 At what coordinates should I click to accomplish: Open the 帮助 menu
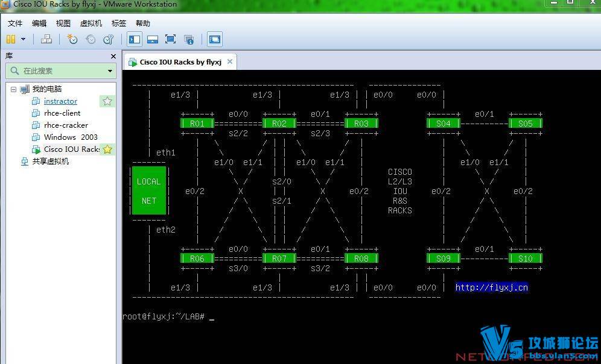pyautogui.click(x=143, y=24)
